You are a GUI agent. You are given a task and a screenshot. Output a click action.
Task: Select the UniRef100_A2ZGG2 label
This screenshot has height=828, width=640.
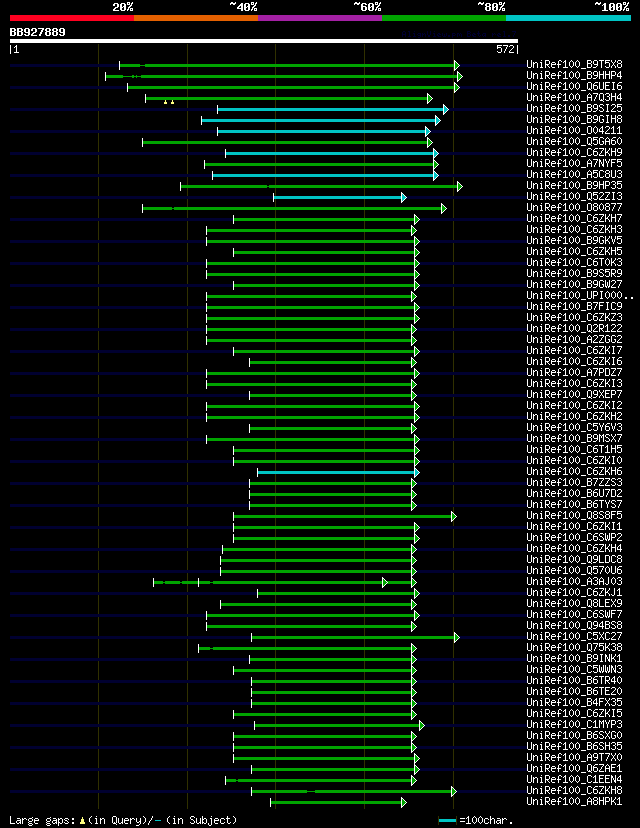click(575, 340)
